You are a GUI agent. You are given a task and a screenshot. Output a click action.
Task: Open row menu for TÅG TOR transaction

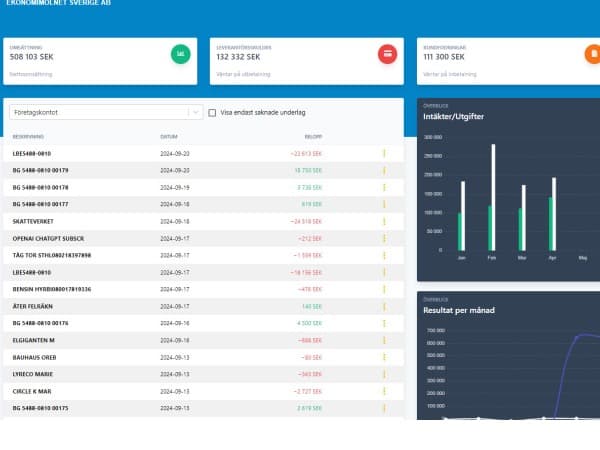[x=384, y=255]
